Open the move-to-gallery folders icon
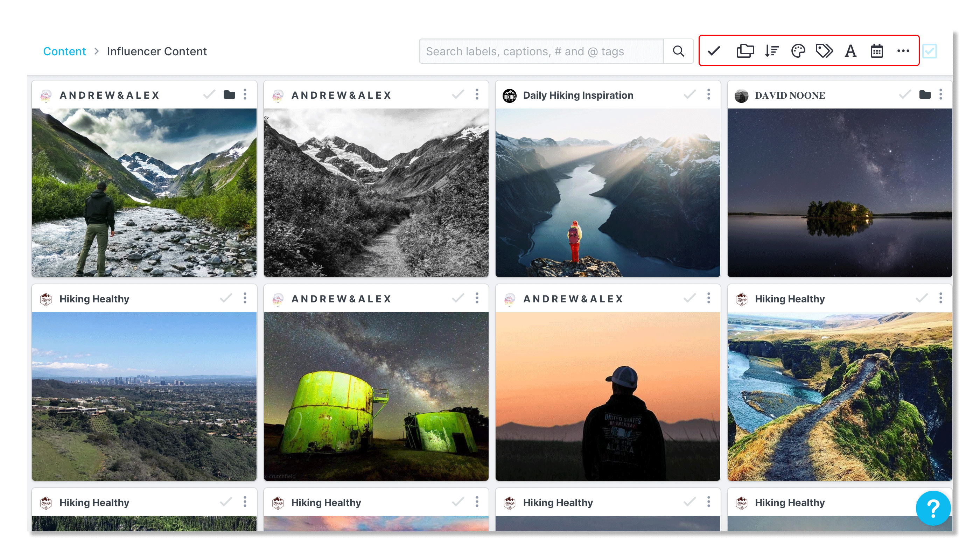Image resolution: width=980 pixels, height=560 pixels. click(745, 51)
